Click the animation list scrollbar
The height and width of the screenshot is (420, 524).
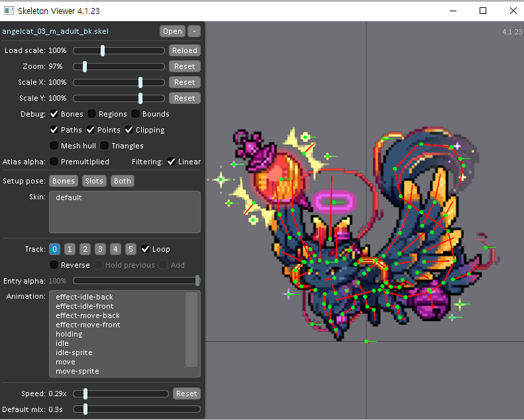[191, 329]
